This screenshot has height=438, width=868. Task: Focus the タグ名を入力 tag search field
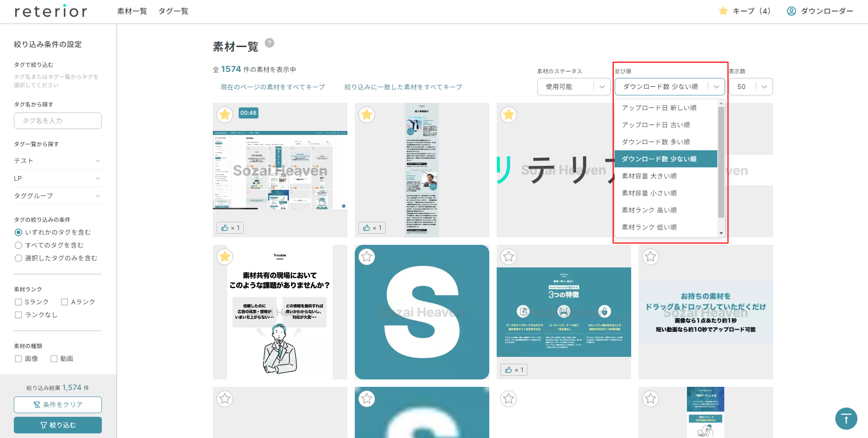58,121
